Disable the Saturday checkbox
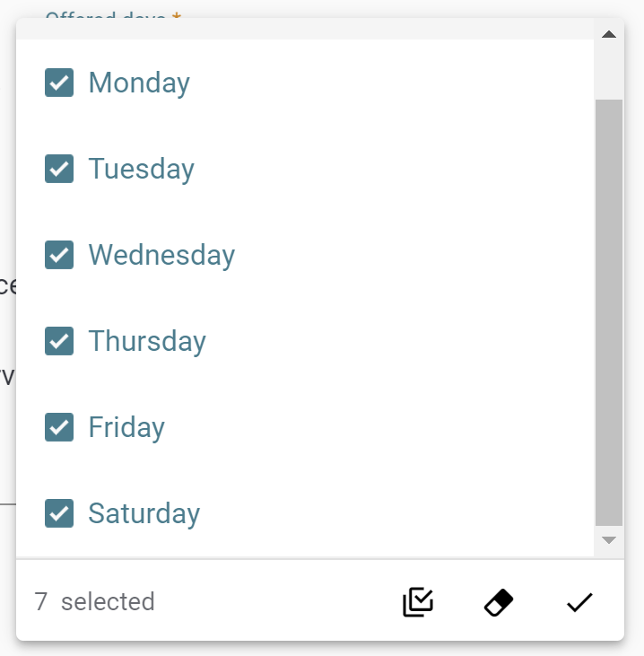Image resolution: width=644 pixels, height=656 pixels. 59,513
